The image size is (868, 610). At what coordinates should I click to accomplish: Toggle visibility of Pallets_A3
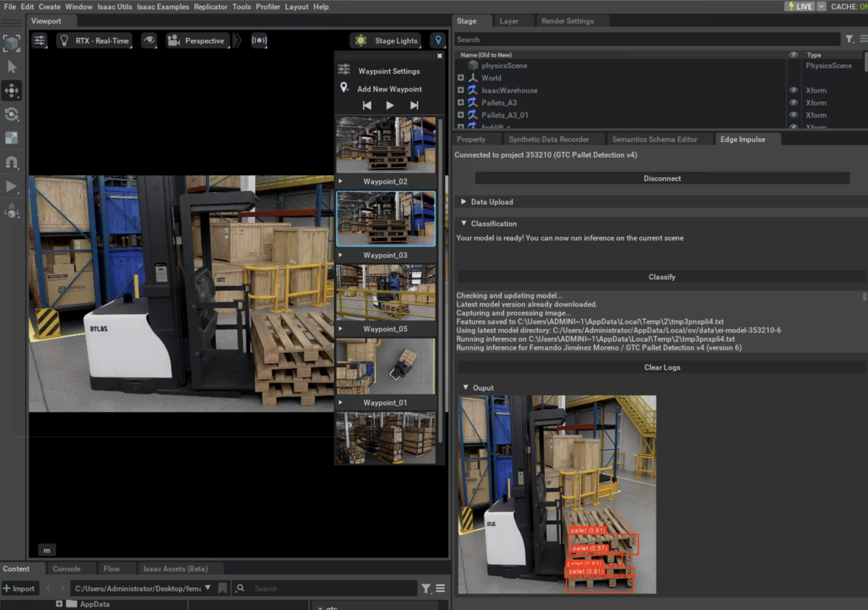tap(793, 102)
